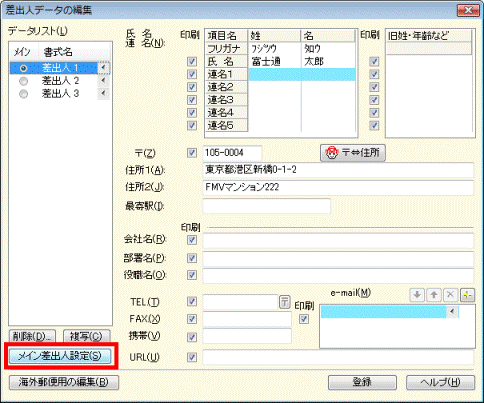Image resolution: width=484 pixels, height=403 pixels.
Task: Open ヘルプ(H) help button
Action: coord(440,382)
